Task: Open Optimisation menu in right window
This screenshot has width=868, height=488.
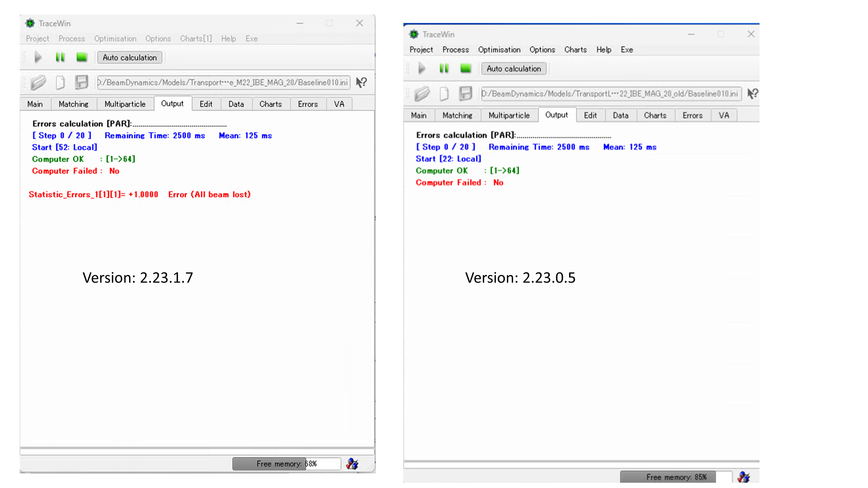Action: [499, 50]
